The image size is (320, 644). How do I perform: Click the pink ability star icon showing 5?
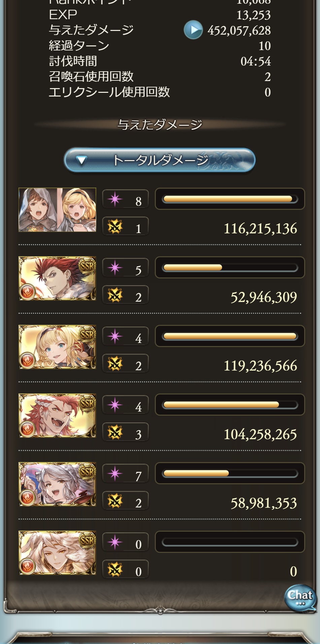[x=115, y=268]
